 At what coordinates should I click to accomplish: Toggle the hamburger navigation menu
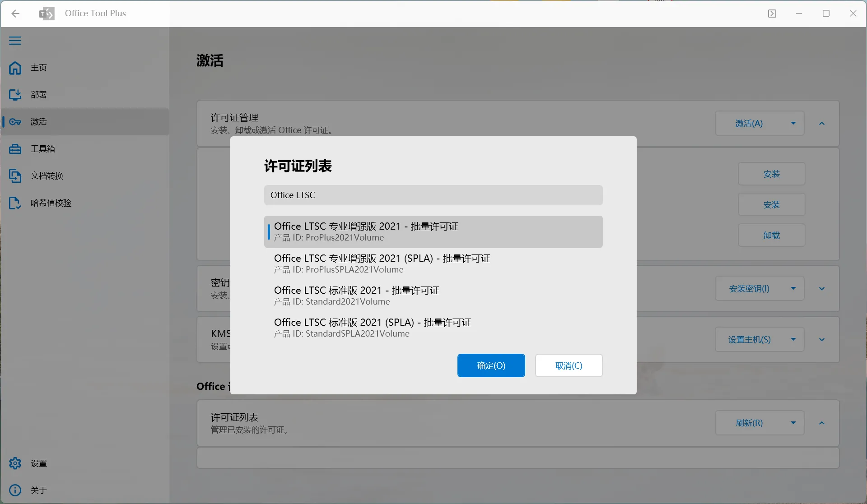tap(15, 41)
